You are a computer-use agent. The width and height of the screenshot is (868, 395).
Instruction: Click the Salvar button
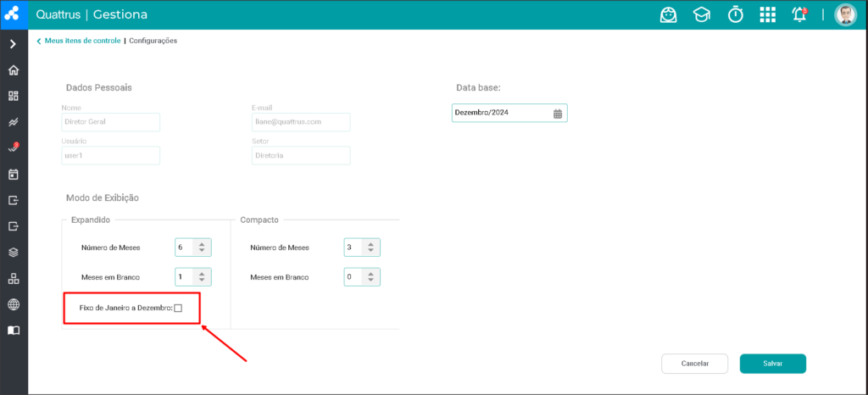(x=773, y=364)
